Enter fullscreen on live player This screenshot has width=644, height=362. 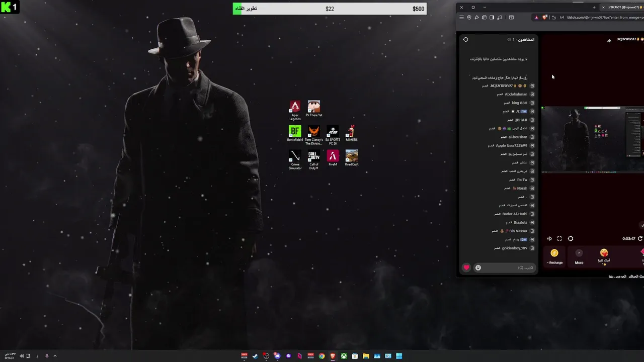(x=559, y=239)
